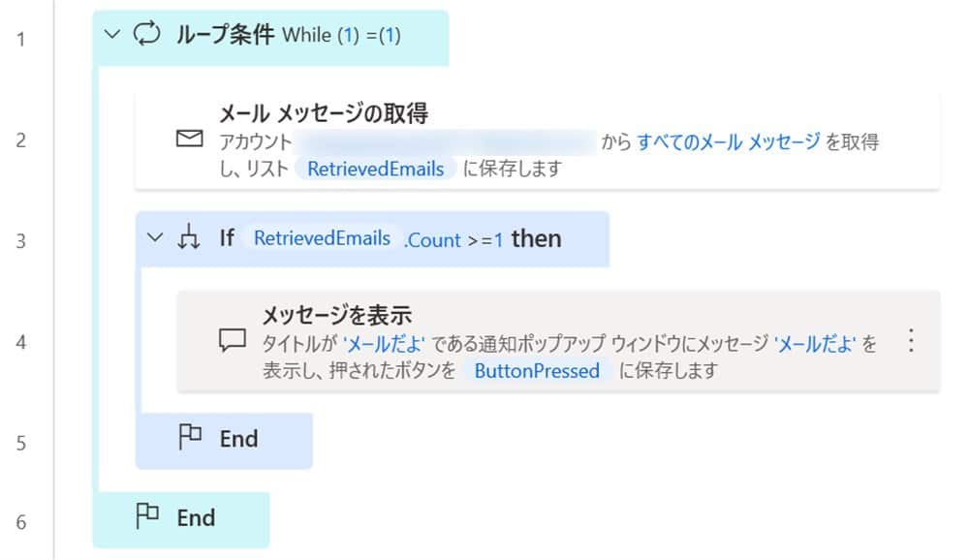
Task: Select the ループ条件 action header text
Action: pos(225,35)
